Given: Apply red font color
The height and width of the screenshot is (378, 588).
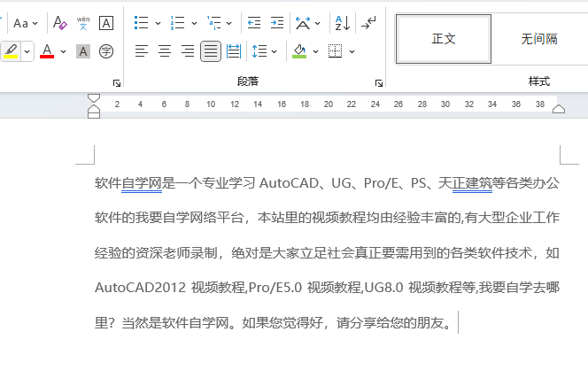Looking at the screenshot, I should pos(47,51).
